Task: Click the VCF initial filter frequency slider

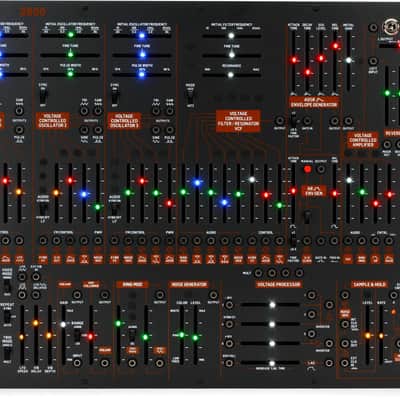Action: pos(231,36)
